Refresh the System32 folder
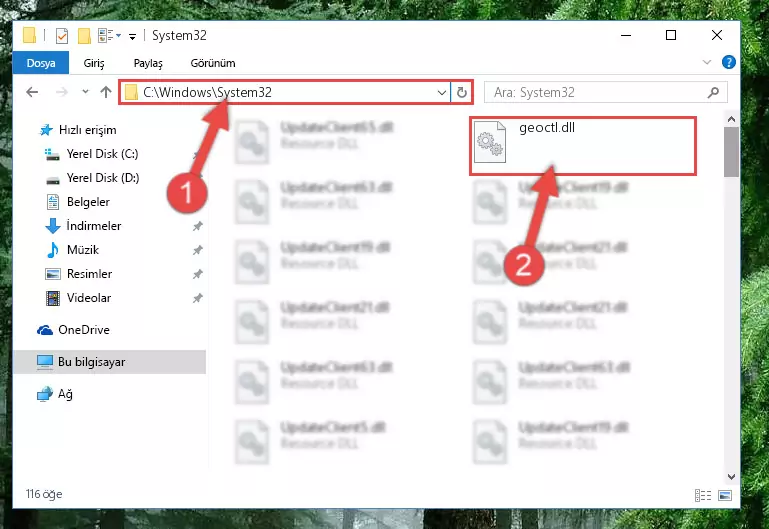The height and width of the screenshot is (529, 769). click(x=461, y=92)
